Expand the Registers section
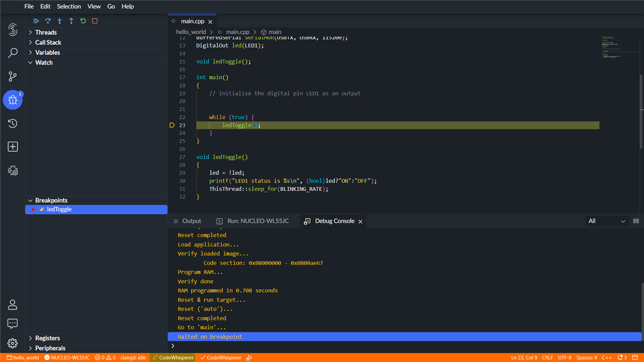This screenshot has height=362, width=644. (x=47, y=338)
